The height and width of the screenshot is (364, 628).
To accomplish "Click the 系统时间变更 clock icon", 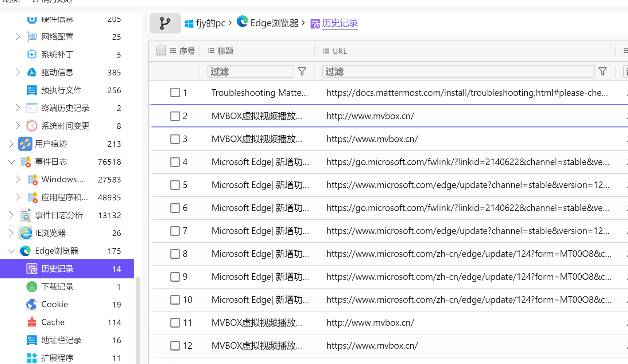I will coord(32,126).
